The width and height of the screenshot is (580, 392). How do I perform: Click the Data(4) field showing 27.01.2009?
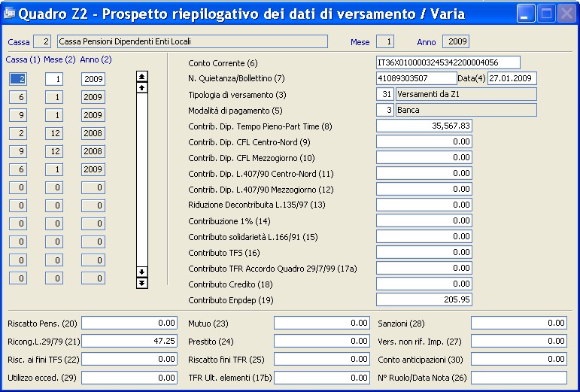coord(512,78)
